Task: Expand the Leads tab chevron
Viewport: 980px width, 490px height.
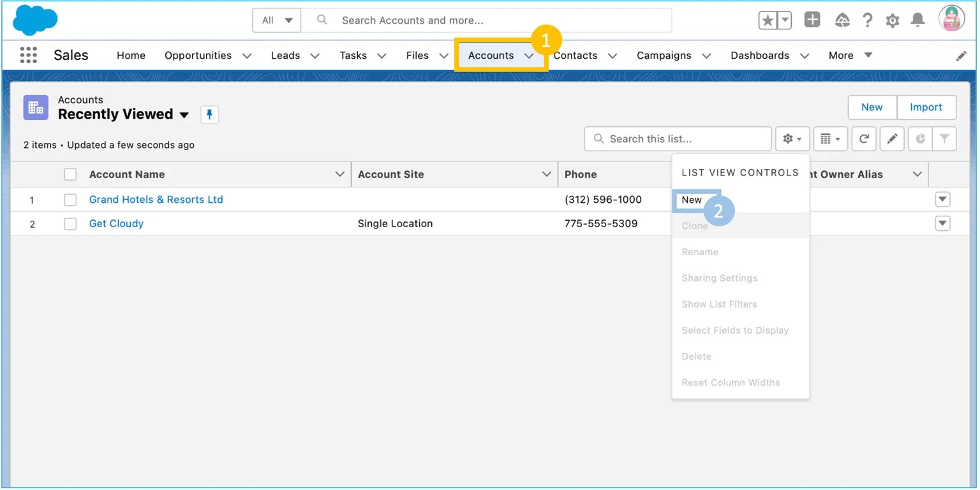Action: (315, 56)
